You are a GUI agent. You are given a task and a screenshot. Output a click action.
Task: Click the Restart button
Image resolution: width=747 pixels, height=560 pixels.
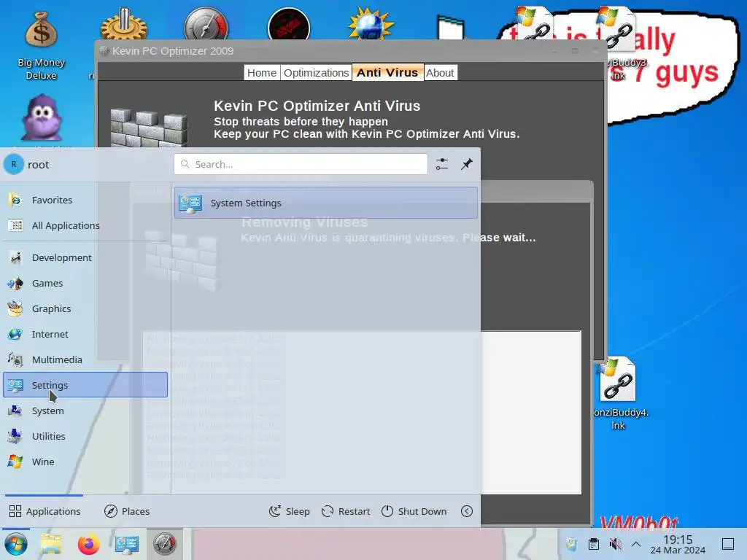(346, 511)
